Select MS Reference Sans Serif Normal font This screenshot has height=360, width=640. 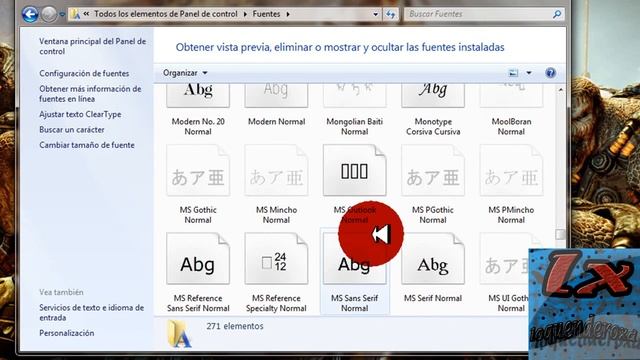198,273
